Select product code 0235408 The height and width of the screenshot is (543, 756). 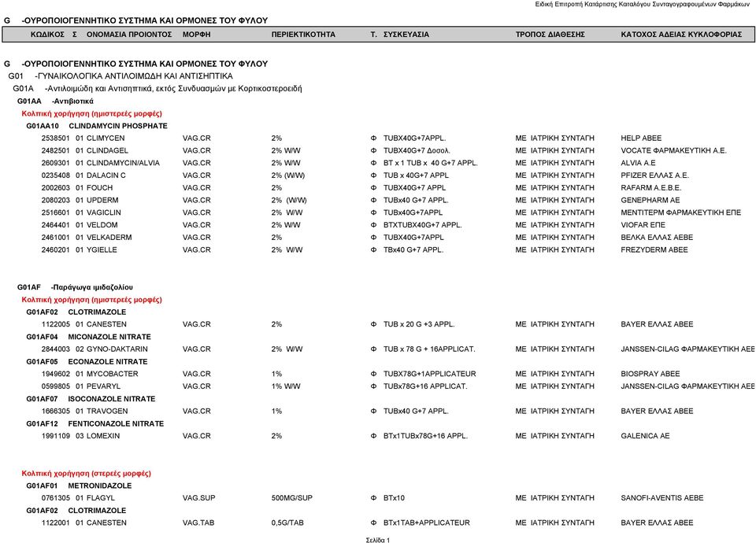[55, 175]
